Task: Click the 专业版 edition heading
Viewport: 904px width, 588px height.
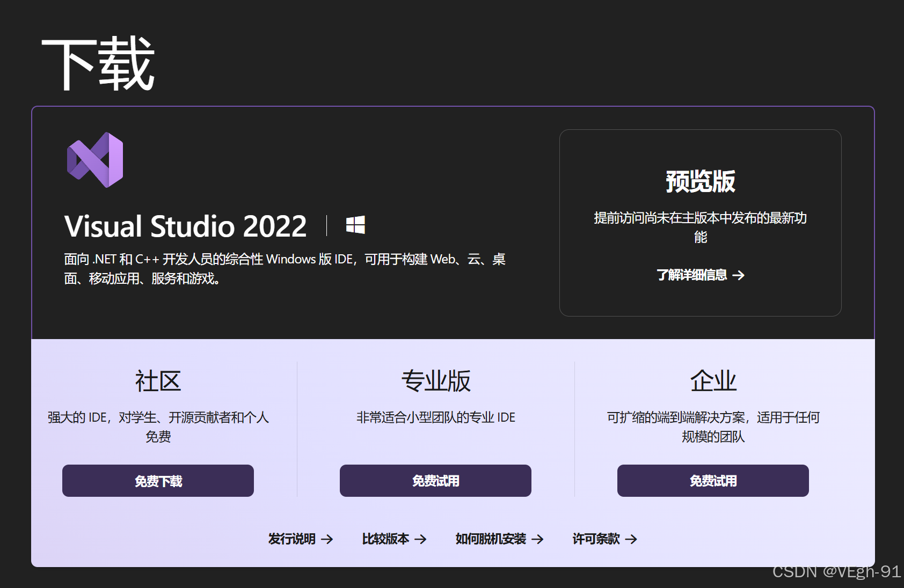Action: [435, 381]
